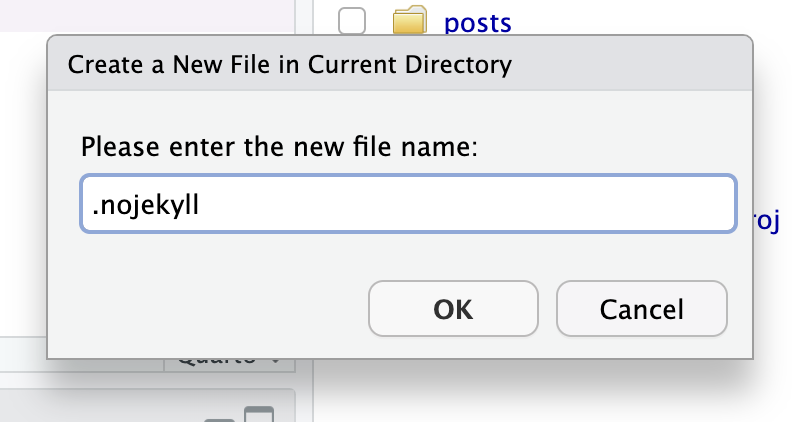
Task: Click the yellow posts folder icon
Action: (410, 20)
